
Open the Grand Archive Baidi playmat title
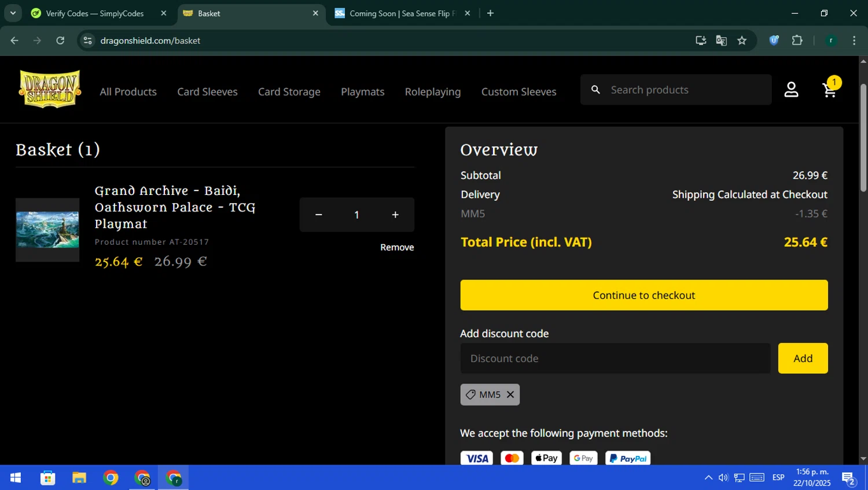pyautogui.click(x=175, y=207)
